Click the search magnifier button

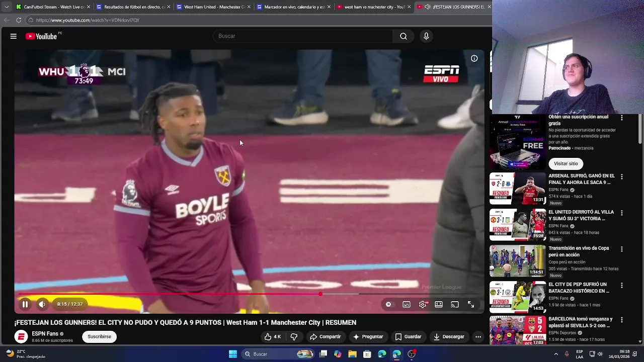(404, 36)
